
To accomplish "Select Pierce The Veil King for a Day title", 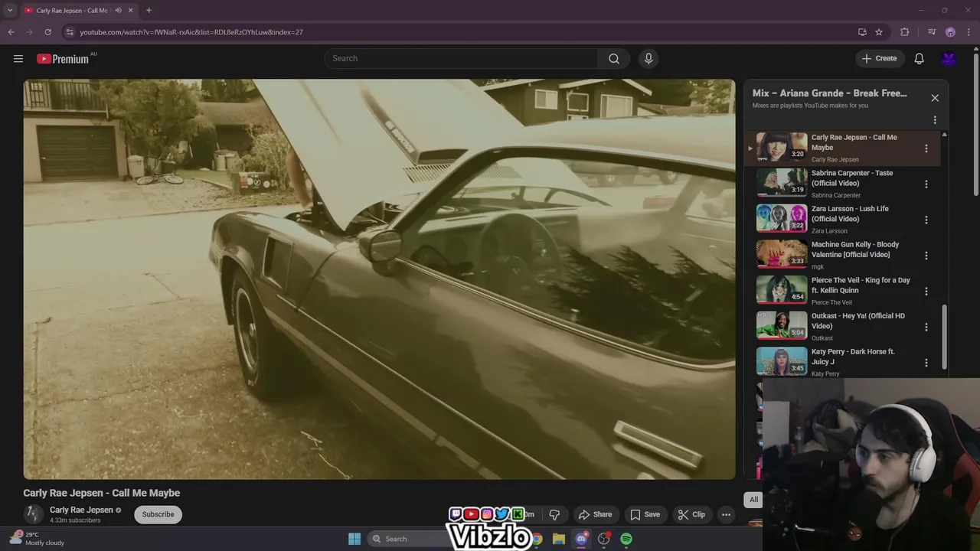I will pos(861,285).
